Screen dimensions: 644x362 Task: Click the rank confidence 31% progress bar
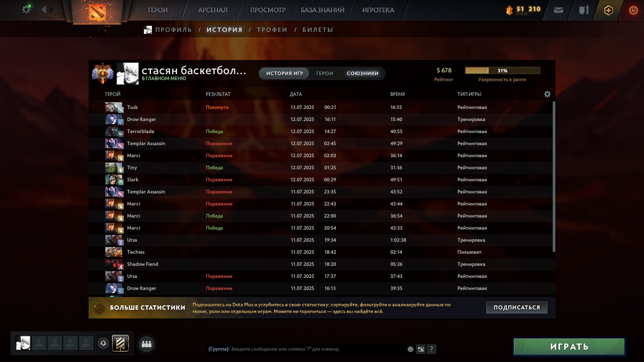tap(502, 70)
